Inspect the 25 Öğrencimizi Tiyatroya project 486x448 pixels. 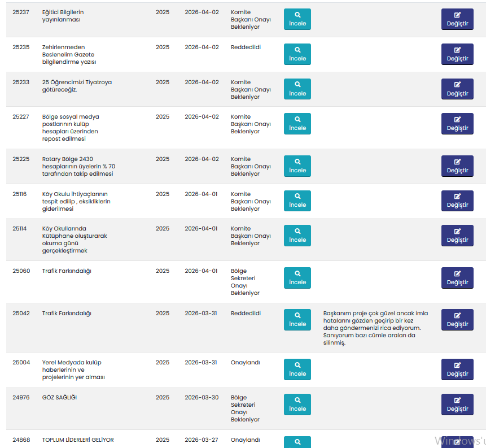click(297, 89)
